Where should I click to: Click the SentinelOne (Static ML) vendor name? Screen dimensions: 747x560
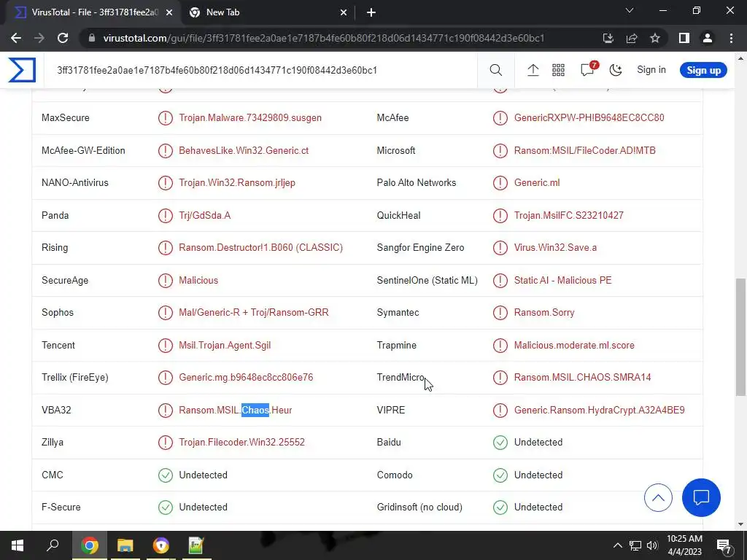coord(427,280)
